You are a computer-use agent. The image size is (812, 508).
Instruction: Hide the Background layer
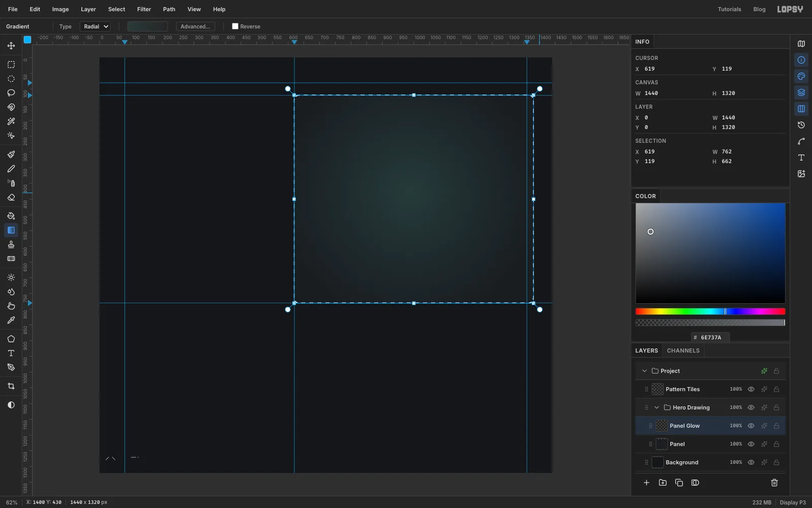click(x=751, y=462)
